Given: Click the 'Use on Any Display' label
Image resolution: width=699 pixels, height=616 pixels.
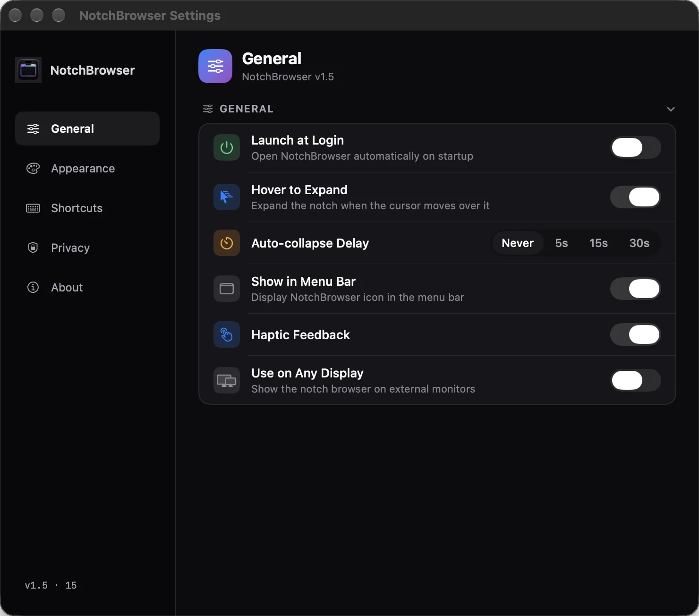Looking at the screenshot, I should click(x=307, y=373).
